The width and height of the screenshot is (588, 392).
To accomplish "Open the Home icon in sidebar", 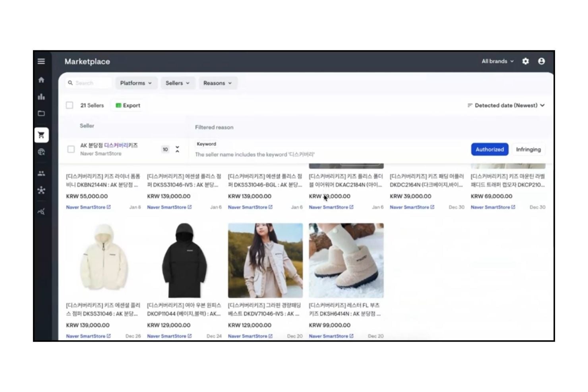I will click(x=41, y=80).
